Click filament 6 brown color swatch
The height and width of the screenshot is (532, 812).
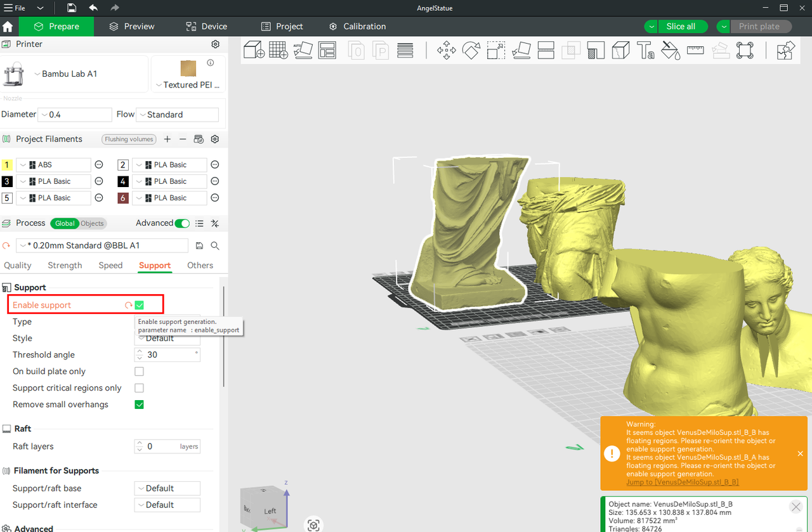coord(123,198)
